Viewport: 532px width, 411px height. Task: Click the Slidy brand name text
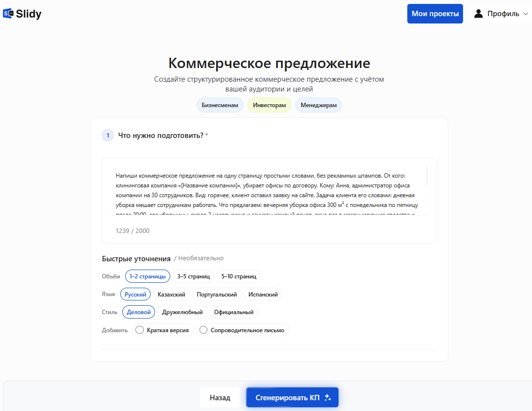click(29, 14)
